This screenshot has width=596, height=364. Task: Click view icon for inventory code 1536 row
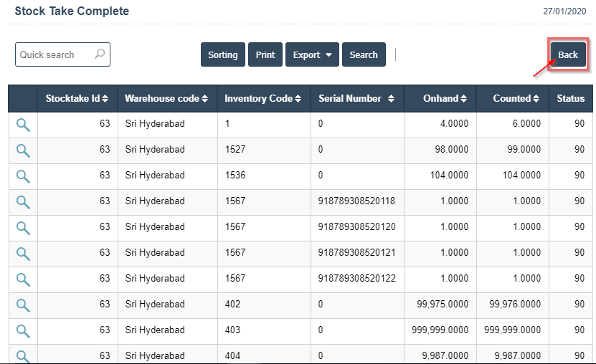point(23,176)
